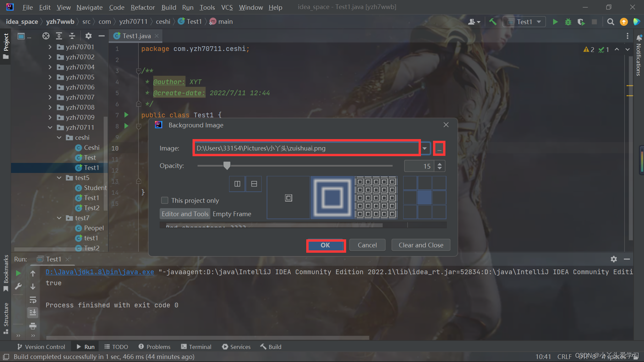Image resolution: width=644 pixels, height=362 pixels.
Task: Click the run button to execute
Action: pos(555,21)
